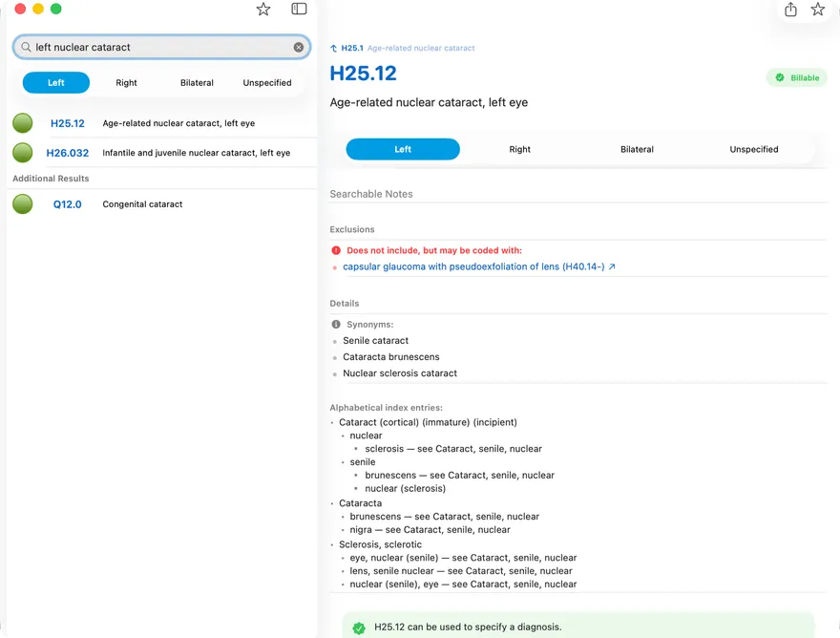Choose Bilateral laterality in the detail pane
Screen dimensions: 840x638
[x=637, y=149]
